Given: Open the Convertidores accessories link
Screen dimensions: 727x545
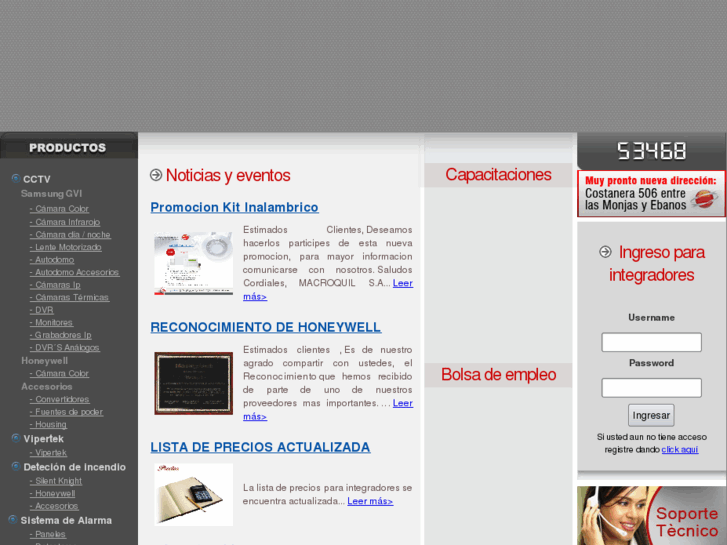Looking at the screenshot, I should pyautogui.click(x=59, y=399).
